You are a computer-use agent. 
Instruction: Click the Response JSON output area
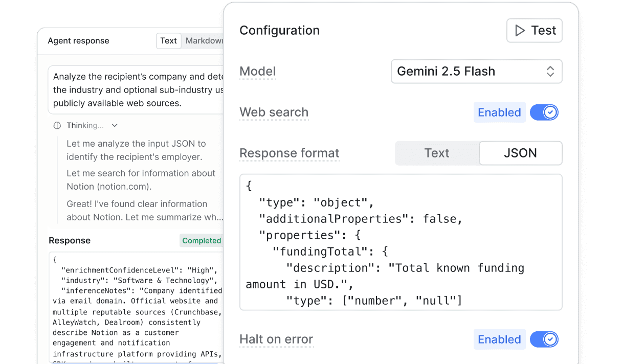tap(137, 307)
